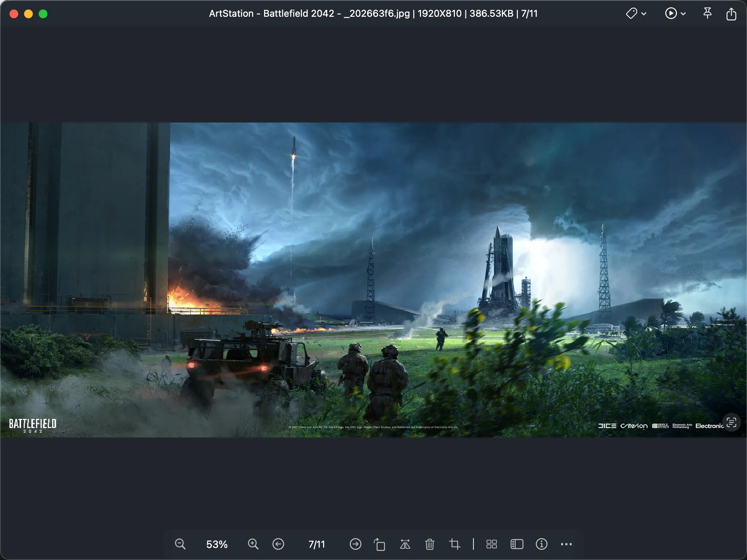The height and width of the screenshot is (560, 747).
Task: Go to the previous image arrow
Action: click(278, 544)
